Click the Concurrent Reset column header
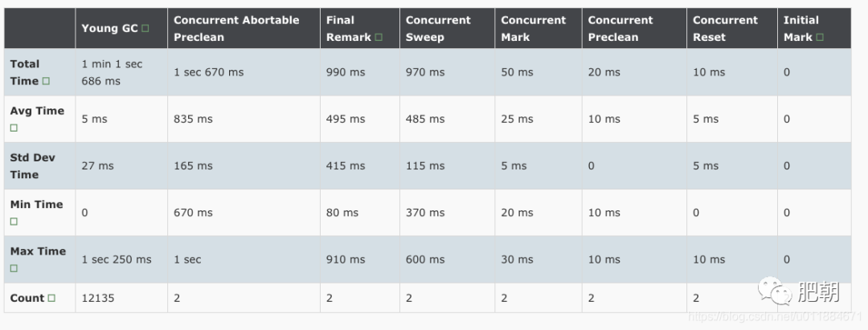The image size is (868, 330). [x=725, y=28]
